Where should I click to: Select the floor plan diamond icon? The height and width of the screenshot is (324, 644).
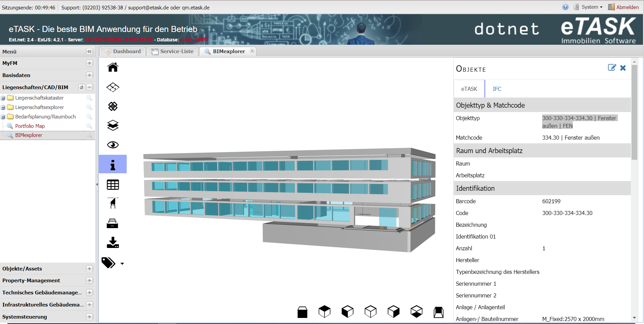coord(113,87)
